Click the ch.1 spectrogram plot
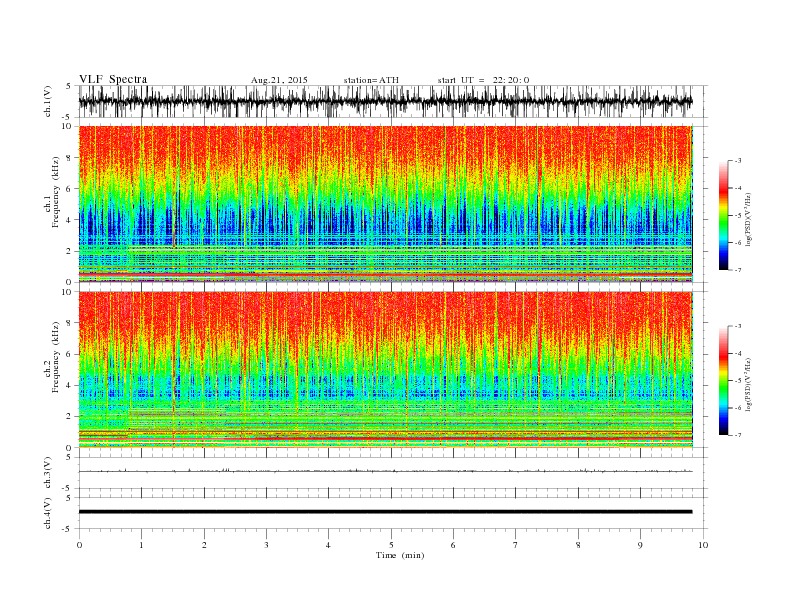The height and width of the screenshot is (612, 792). [x=385, y=204]
